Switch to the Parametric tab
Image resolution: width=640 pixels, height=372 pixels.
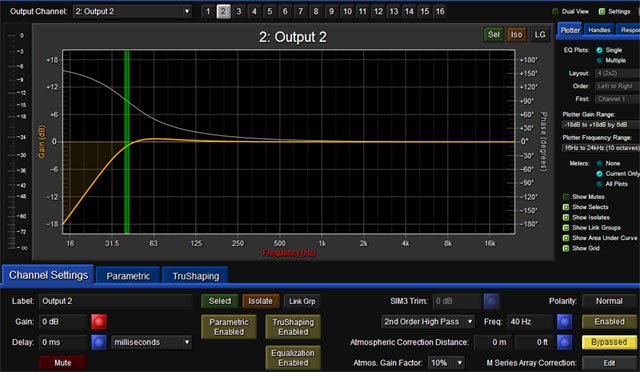[x=128, y=276]
